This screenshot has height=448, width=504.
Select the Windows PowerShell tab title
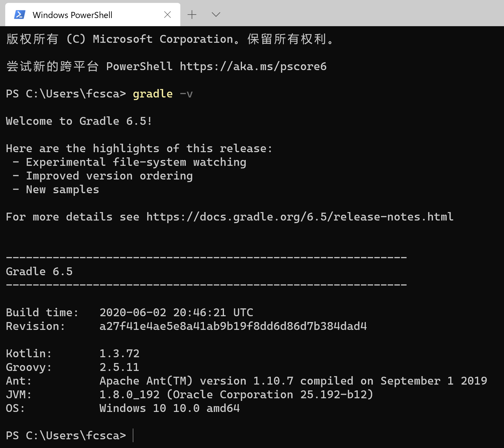click(72, 15)
